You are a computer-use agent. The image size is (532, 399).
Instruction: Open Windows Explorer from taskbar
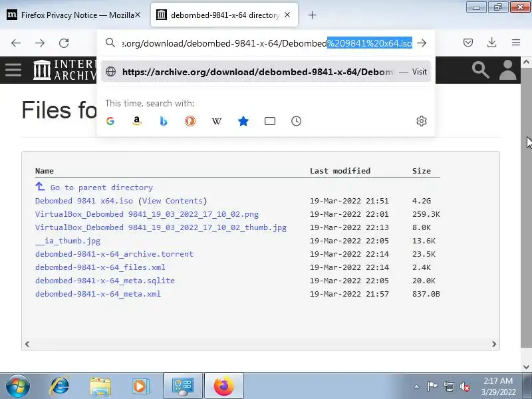point(100,386)
